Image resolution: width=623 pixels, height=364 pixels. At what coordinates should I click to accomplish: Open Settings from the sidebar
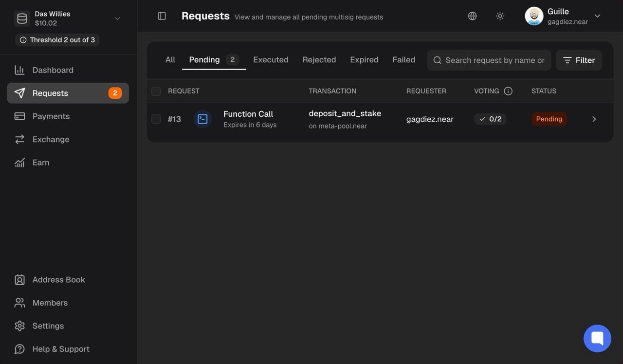(x=68, y=326)
